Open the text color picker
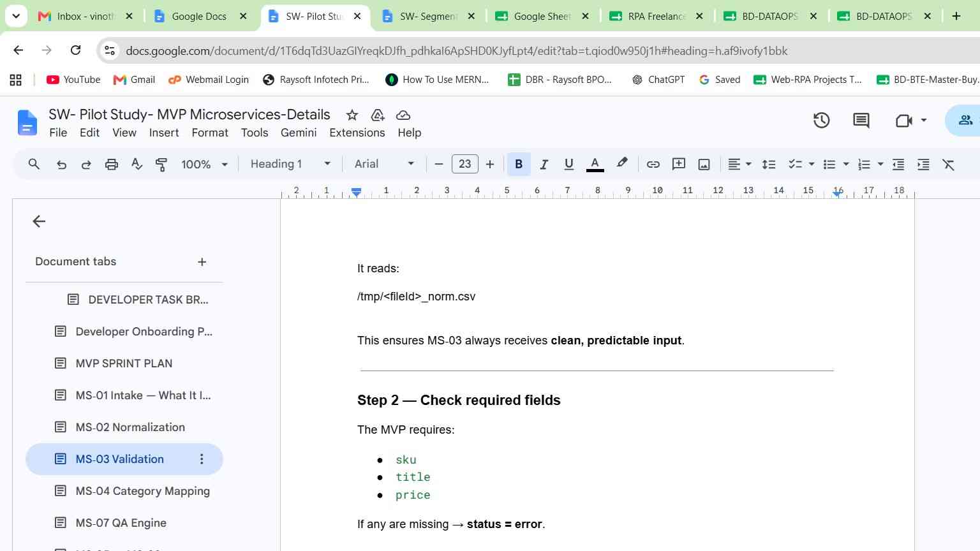 [595, 165]
